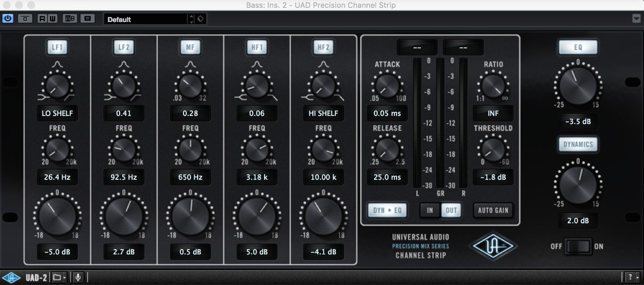Flip the OFF/ON power switch
The image size is (644, 285).
point(578,246)
